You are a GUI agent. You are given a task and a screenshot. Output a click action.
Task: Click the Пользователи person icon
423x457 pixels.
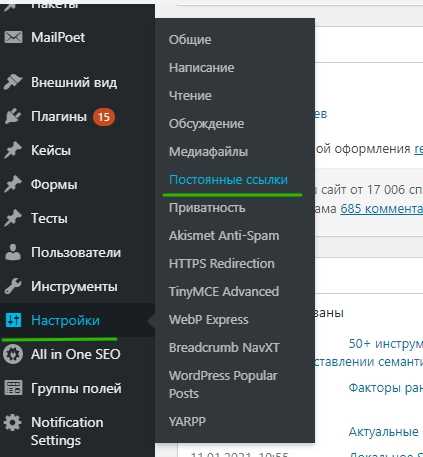13,252
